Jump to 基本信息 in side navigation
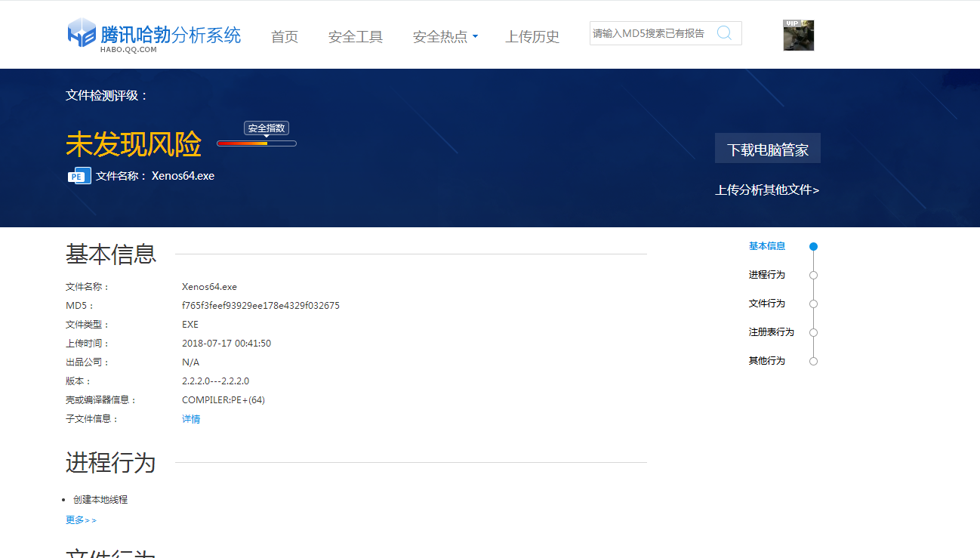Viewport: 980px width, 558px height. 767,246
